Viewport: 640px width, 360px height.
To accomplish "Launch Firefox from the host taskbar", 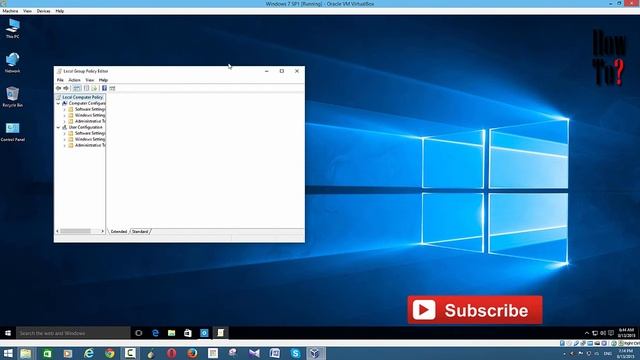I will click(192, 353).
